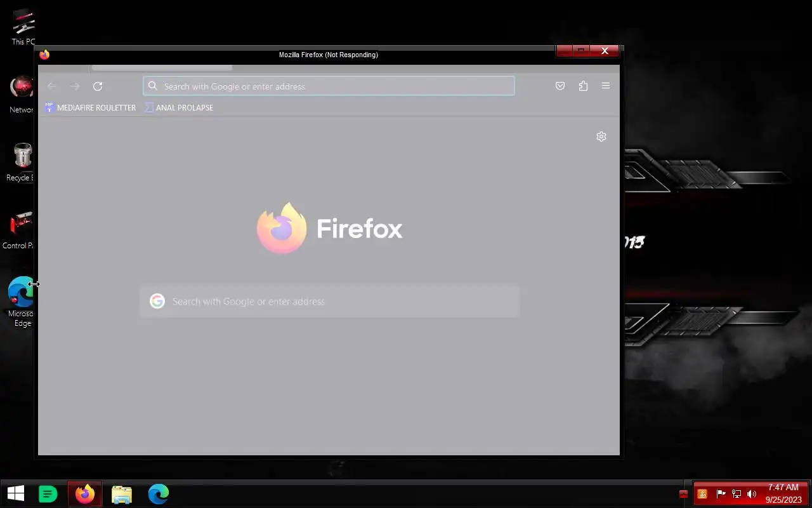The image size is (812, 508).
Task: Open the volume speaker tray icon
Action: pyautogui.click(x=752, y=494)
